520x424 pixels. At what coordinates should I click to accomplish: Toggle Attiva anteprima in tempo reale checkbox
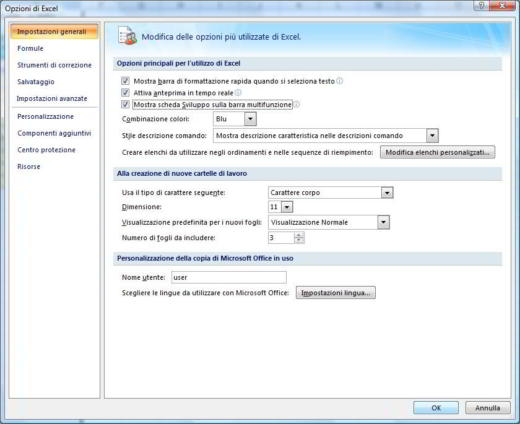(x=125, y=93)
